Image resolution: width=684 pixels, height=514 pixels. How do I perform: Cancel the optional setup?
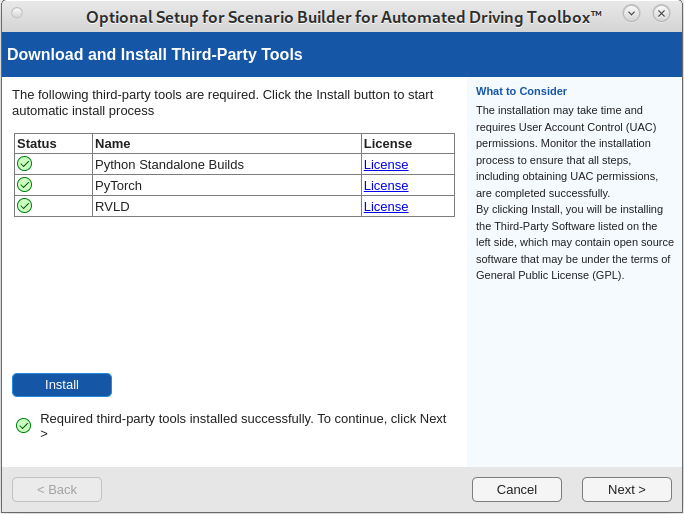[517, 489]
